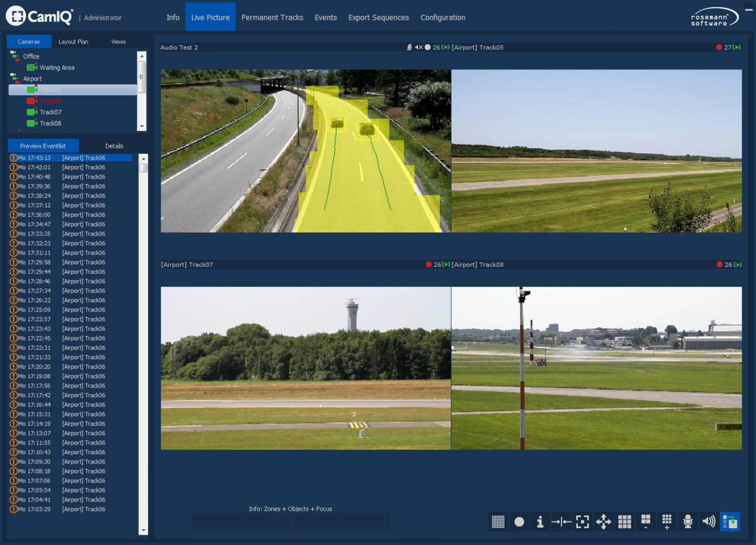Click white record dot on Audio Test 2

tap(428, 47)
